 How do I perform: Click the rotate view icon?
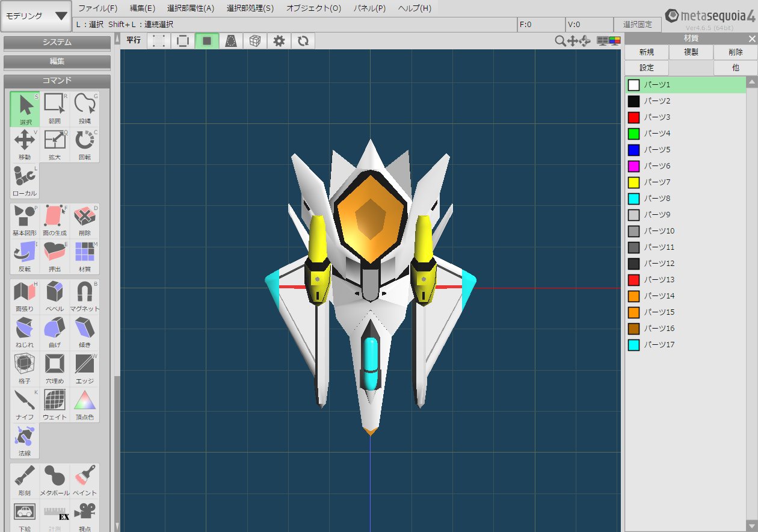point(585,41)
